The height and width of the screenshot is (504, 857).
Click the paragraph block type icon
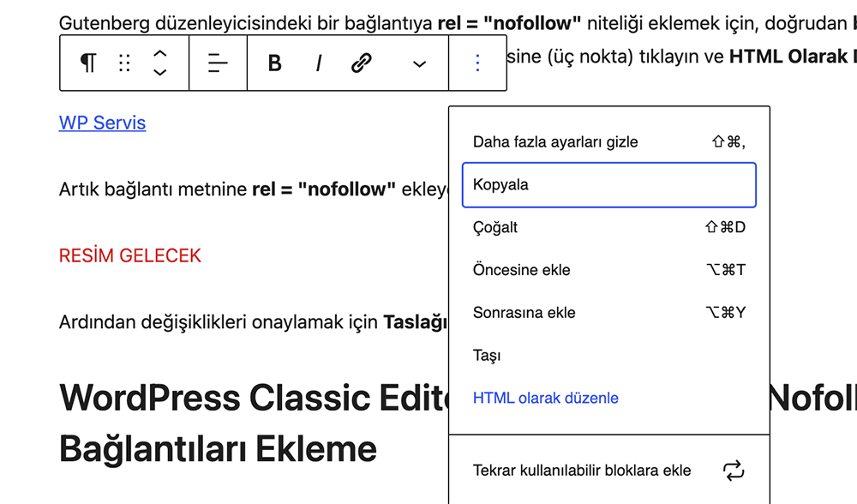click(88, 63)
